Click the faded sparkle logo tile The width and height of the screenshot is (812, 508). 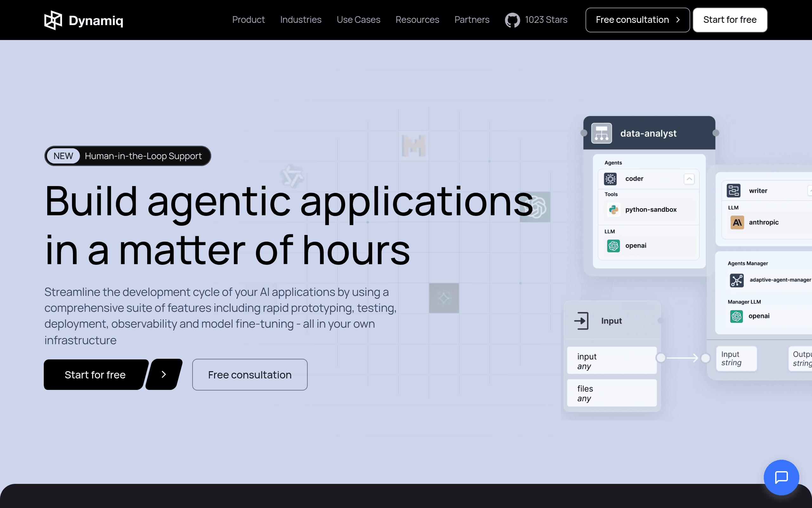444,298
